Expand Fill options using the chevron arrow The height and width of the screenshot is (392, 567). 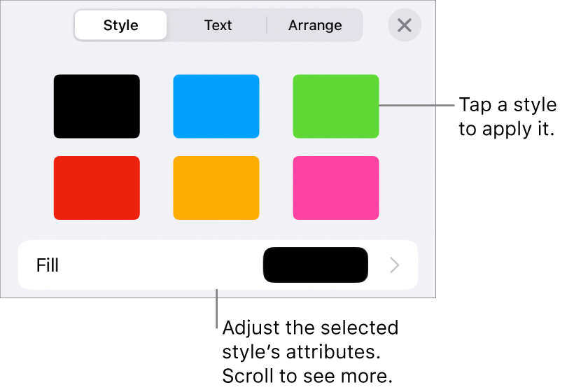[395, 265]
